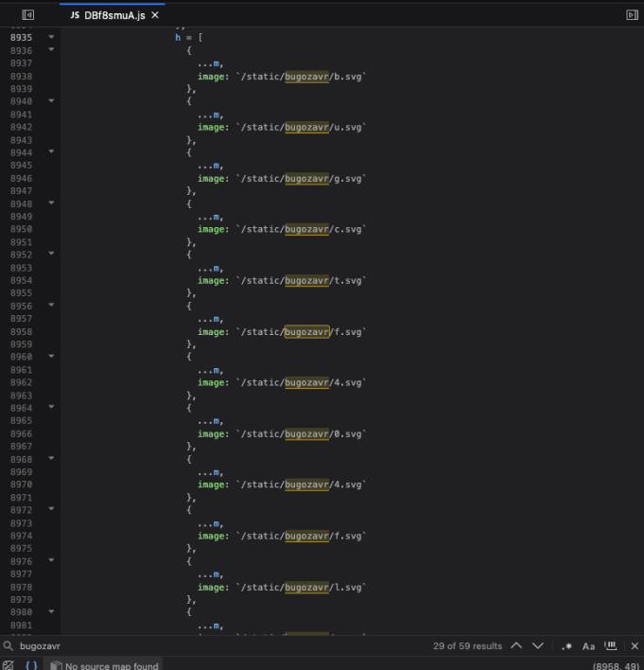Click the 29 of 59 results label
This screenshot has height=670, width=644.
(467, 645)
